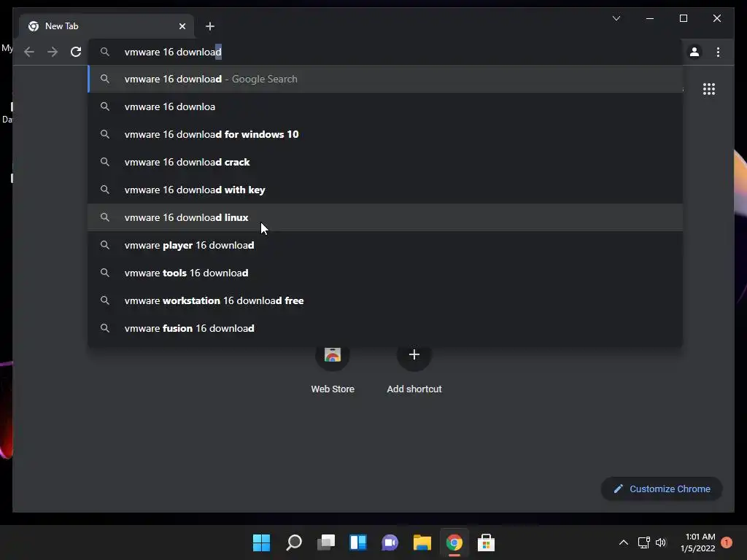747x560 pixels.
Task: Reload the page with the refresh icon
Action: click(x=76, y=52)
